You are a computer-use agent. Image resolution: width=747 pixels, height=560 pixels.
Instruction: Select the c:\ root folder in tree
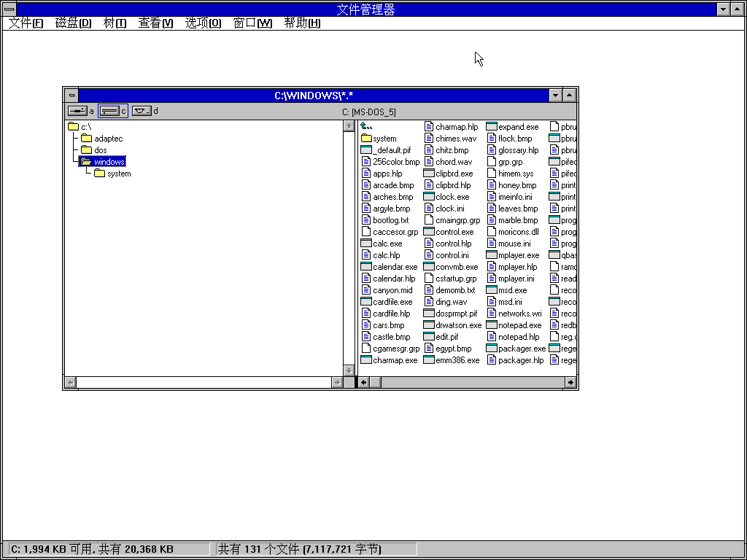73,127
